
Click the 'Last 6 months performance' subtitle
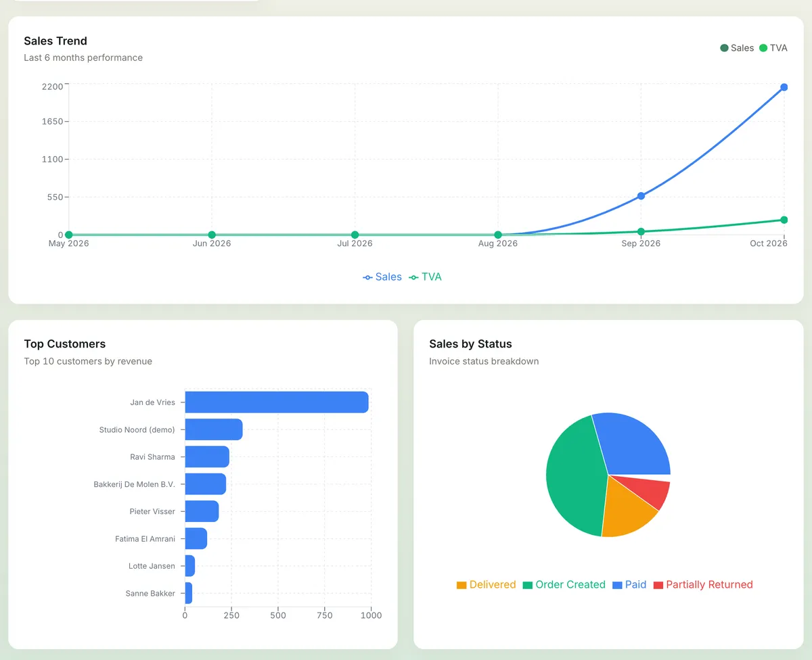pos(83,57)
